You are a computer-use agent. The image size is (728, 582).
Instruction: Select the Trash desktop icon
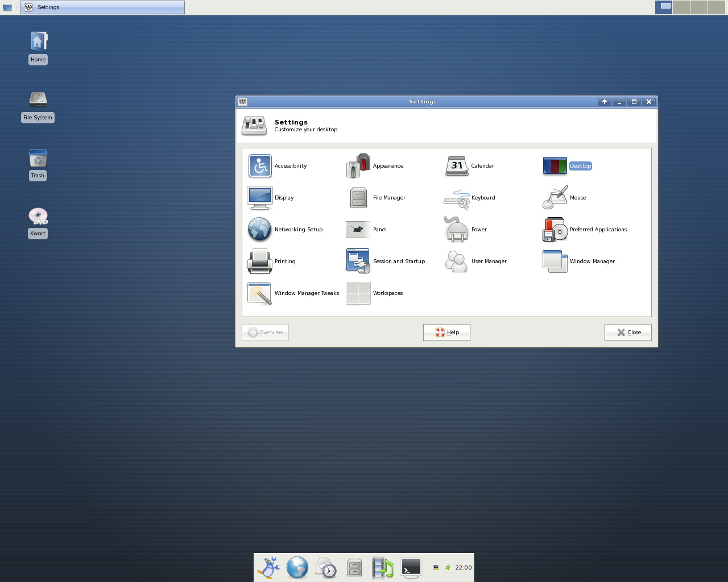click(x=38, y=158)
